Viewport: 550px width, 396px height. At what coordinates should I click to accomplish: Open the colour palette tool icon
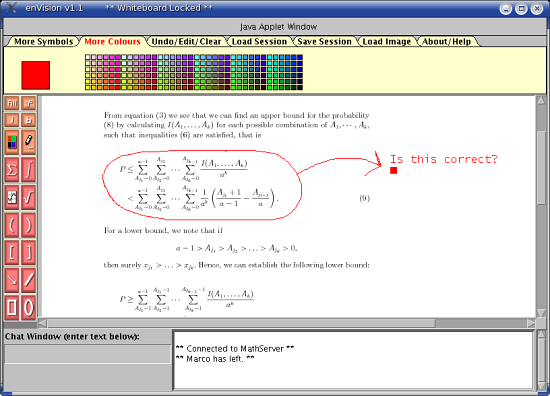pos(12,142)
